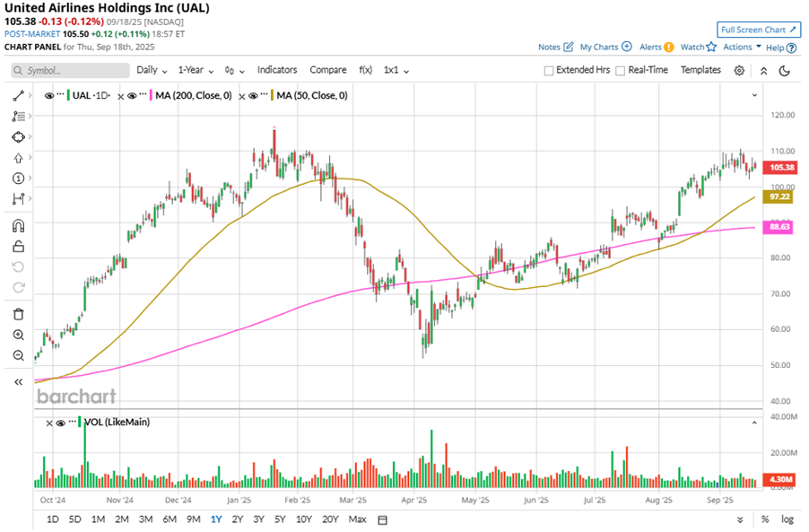Activate the price range measure tool
This screenshot has height=532, width=809.
point(18,198)
